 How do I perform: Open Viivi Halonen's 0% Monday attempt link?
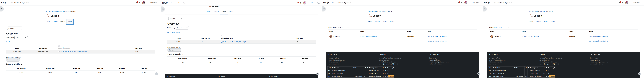pyautogui.click(x=236, y=42)
